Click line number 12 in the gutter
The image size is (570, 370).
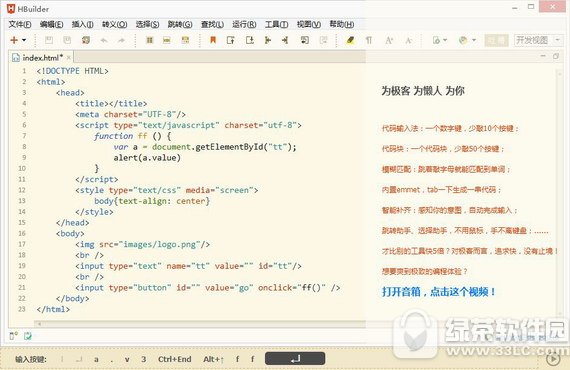pos(22,190)
